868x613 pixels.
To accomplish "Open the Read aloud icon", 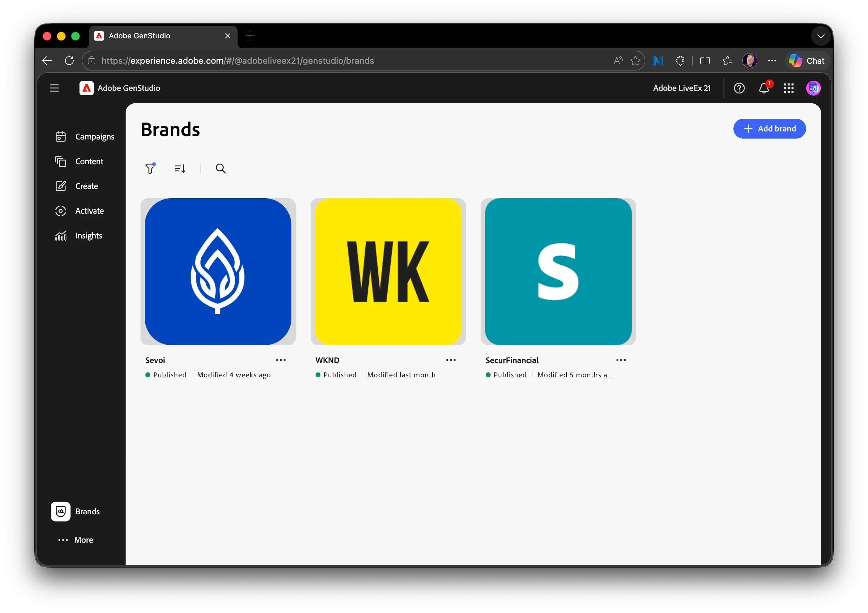I will [x=618, y=61].
